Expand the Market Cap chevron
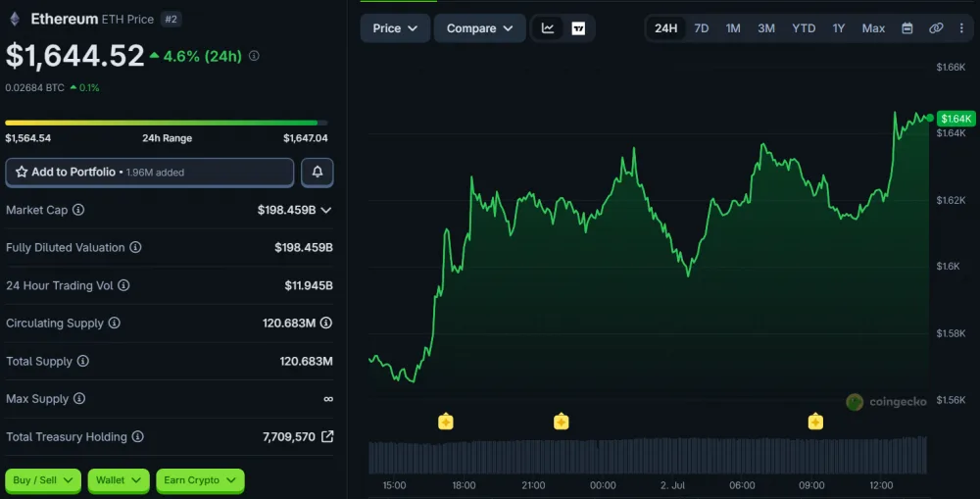This screenshot has height=499, width=980. pyautogui.click(x=326, y=211)
